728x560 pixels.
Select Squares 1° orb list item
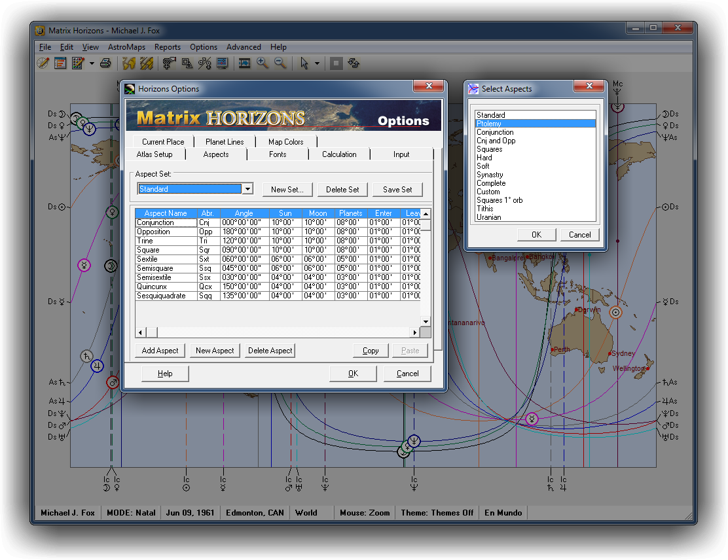(536, 200)
